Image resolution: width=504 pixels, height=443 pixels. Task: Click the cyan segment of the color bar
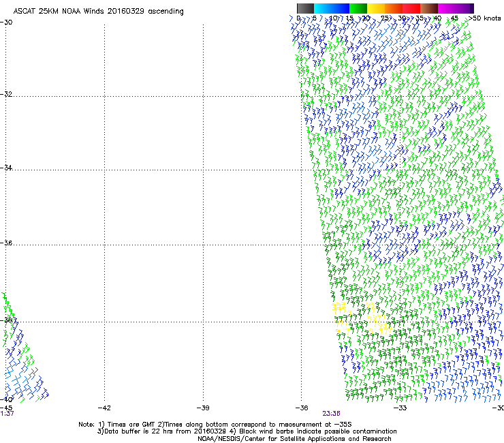pyautogui.click(x=323, y=8)
